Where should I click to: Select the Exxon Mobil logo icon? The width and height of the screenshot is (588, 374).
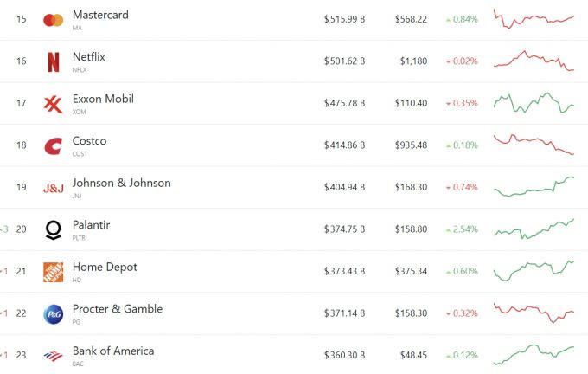tap(53, 104)
